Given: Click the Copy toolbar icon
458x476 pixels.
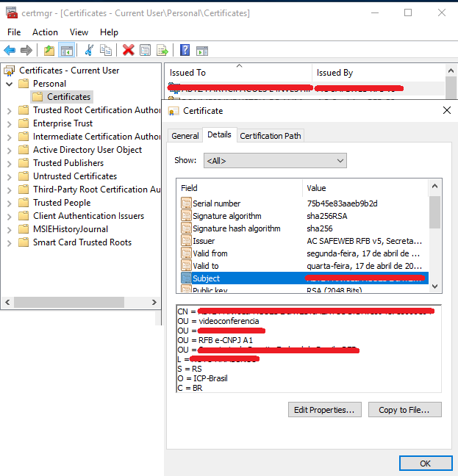Looking at the screenshot, I should (106, 50).
